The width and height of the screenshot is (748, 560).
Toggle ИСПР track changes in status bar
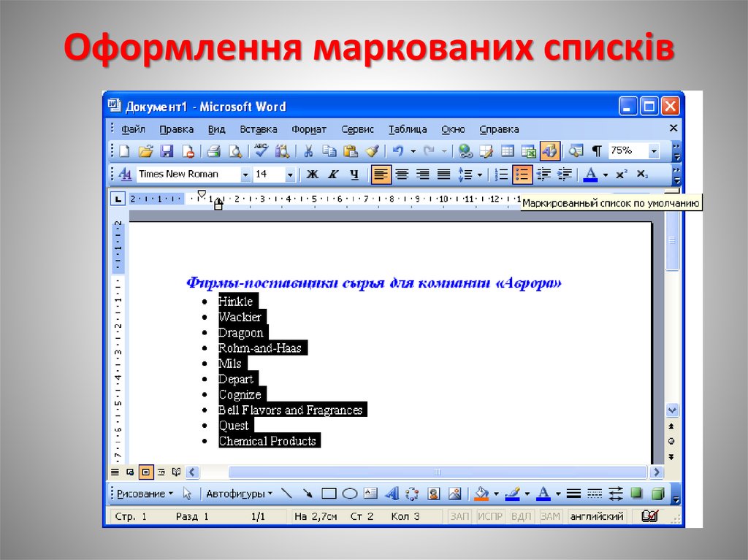click(490, 516)
